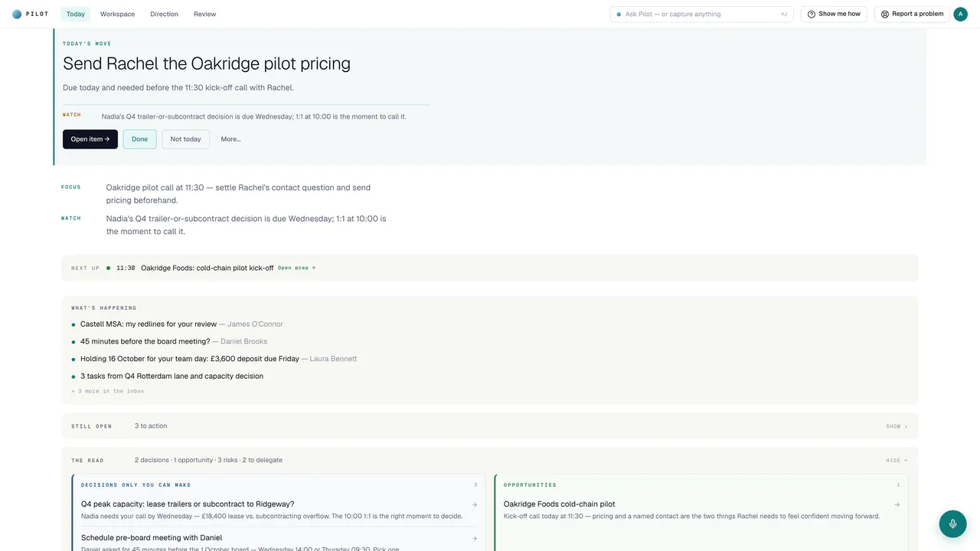Go to the Direction tab
Screen dimensions: 980x551
[164, 14]
